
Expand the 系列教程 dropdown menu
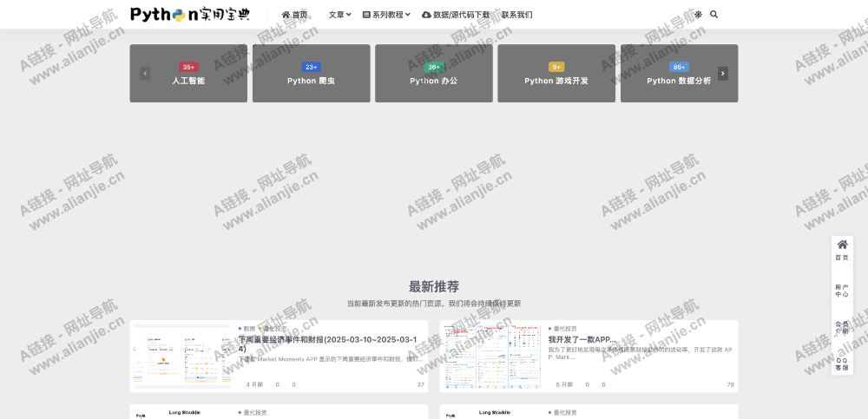pos(386,15)
